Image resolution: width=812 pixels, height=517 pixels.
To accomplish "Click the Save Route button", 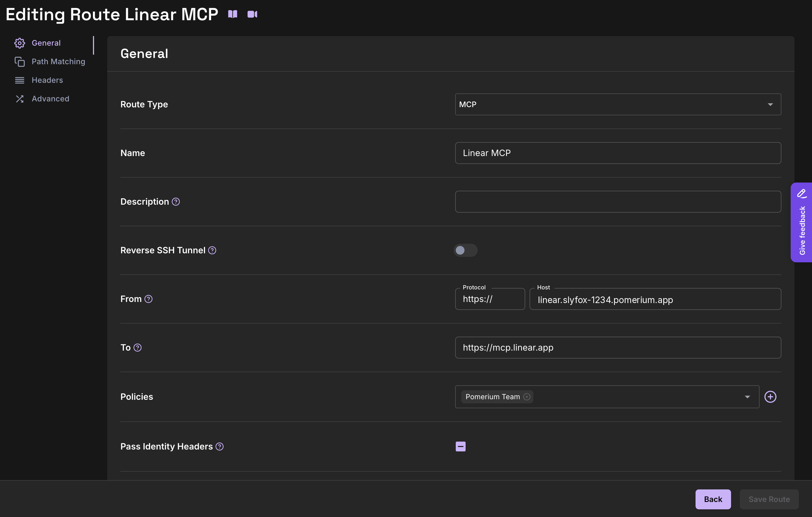I will [x=769, y=499].
